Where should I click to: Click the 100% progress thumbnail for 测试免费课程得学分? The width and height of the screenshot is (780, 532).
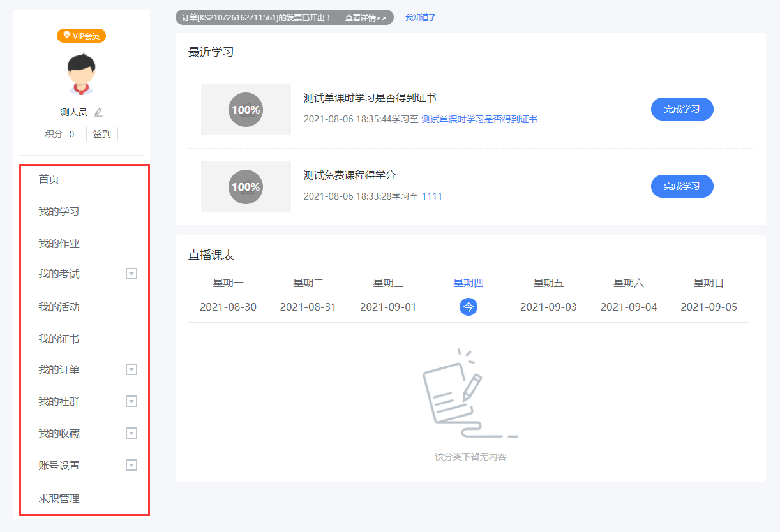[246, 187]
